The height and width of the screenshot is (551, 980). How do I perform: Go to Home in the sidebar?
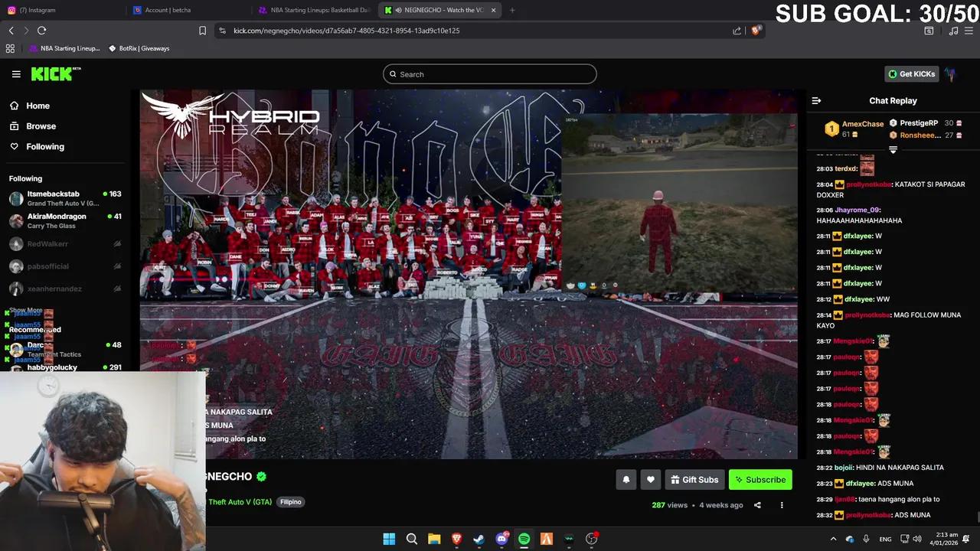38,106
